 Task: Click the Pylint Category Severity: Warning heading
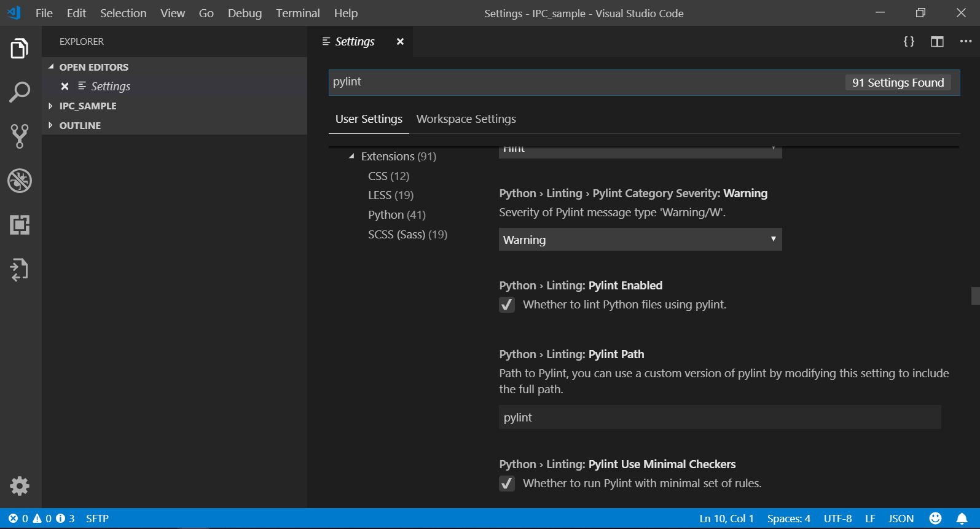coord(633,194)
